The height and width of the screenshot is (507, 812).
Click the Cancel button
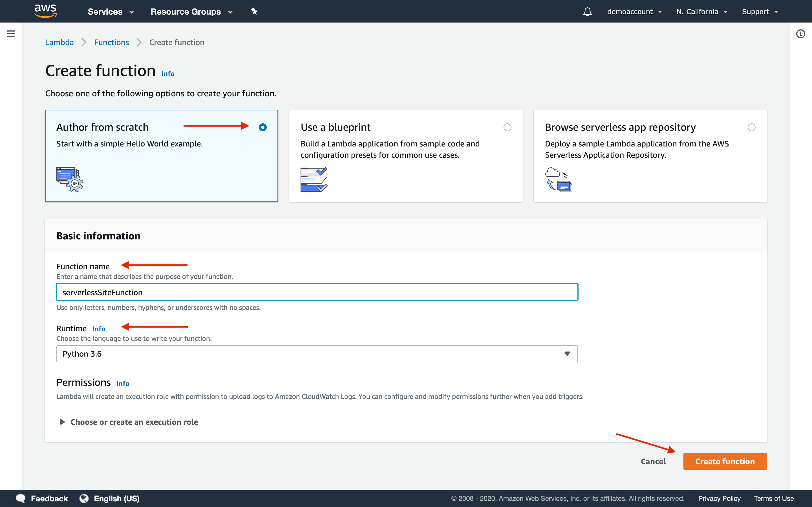tap(653, 461)
